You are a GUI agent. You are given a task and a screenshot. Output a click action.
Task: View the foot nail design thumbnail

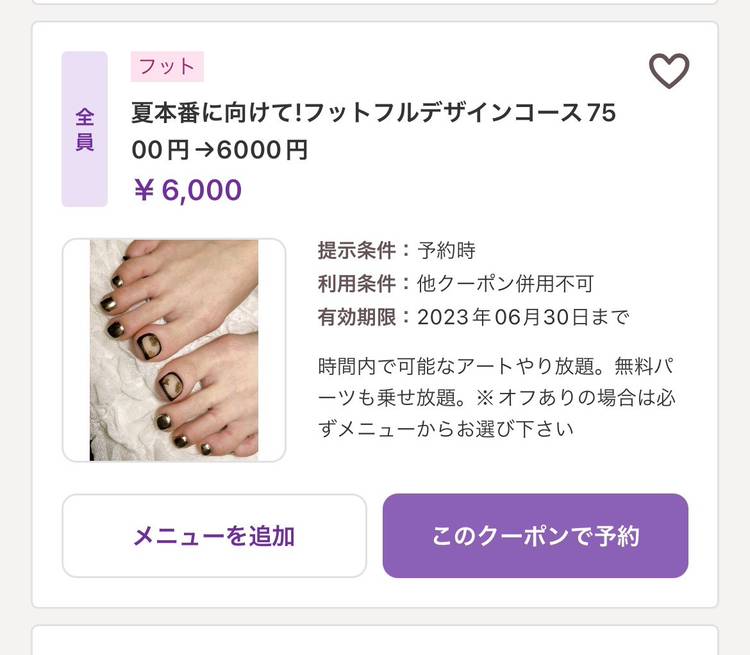[174, 350]
